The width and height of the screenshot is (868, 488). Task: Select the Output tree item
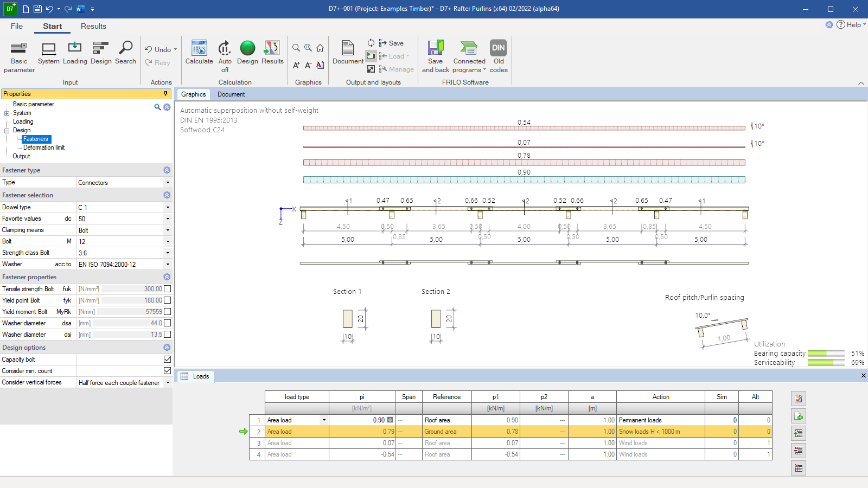point(21,156)
